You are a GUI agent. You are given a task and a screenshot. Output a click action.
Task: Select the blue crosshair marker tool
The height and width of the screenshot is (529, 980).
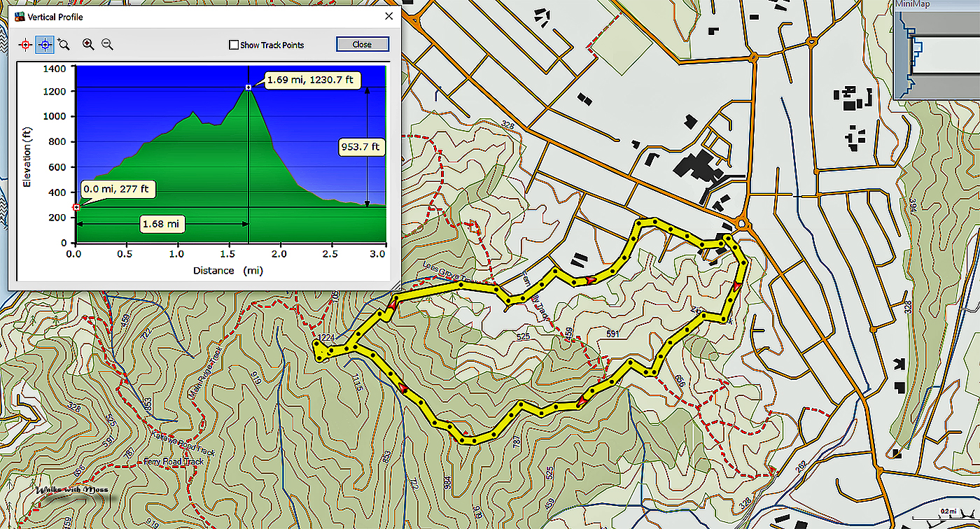tap(44, 45)
